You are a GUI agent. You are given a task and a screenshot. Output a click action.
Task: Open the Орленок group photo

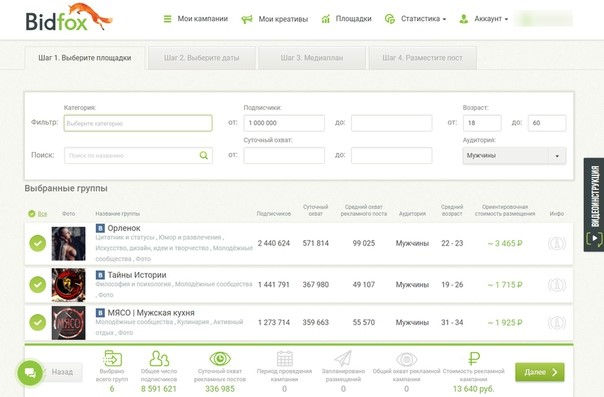click(x=69, y=244)
